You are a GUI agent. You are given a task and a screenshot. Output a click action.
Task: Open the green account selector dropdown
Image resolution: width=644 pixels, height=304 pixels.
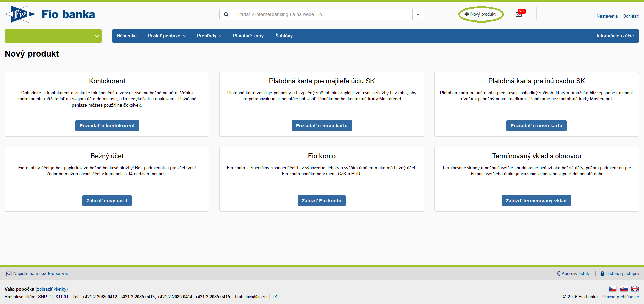click(53, 36)
